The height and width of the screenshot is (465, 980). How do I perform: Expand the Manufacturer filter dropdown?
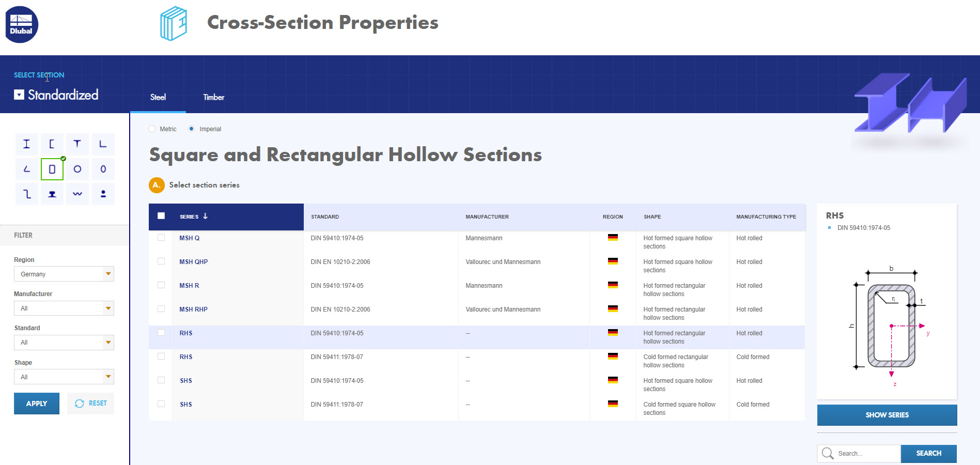pyautogui.click(x=64, y=308)
